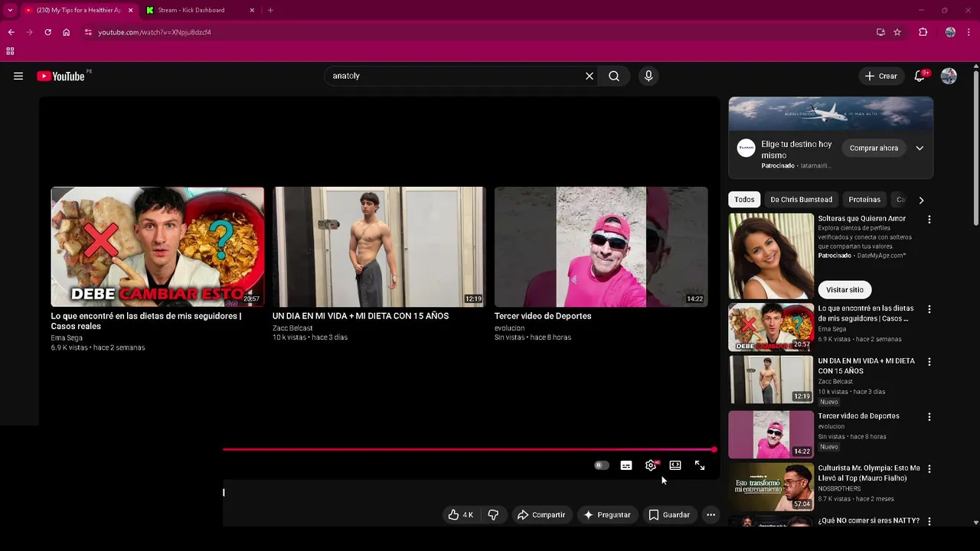Clear the search box with X
The width and height of the screenshot is (980, 551).
(x=590, y=76)
